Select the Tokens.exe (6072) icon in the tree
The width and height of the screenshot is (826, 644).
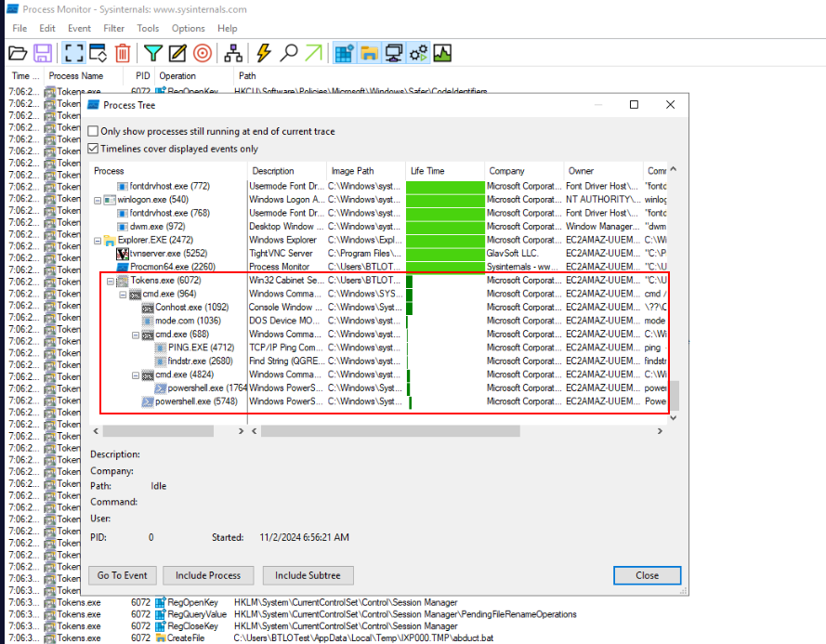click(123, 281)
